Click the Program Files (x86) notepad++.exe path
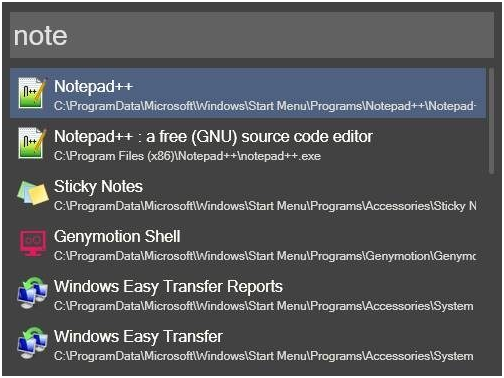Screen dimensions: 504x378 pyautogui.click(x=187, y=156)
